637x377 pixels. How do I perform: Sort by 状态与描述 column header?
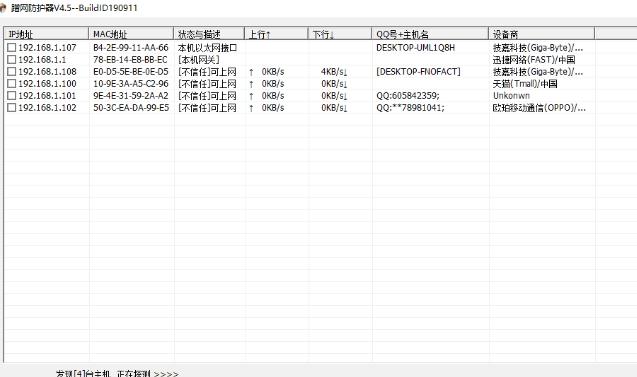pyautogui.click(x=209, y=34)
